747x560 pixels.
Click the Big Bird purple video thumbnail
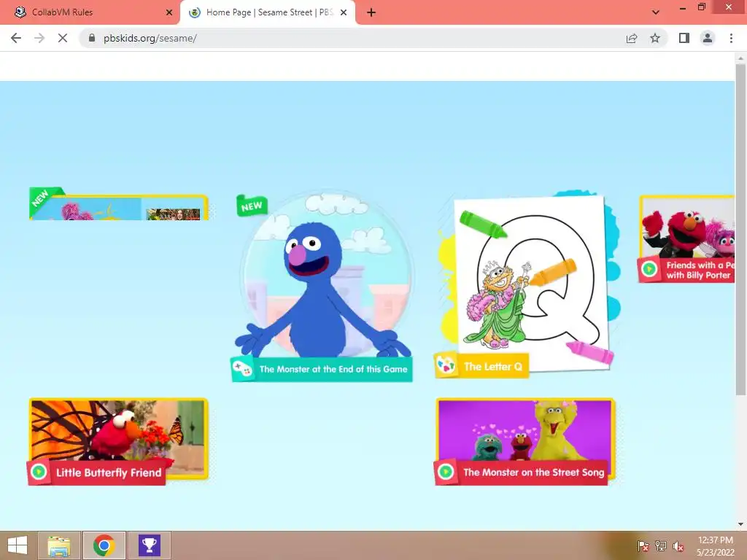525,430
